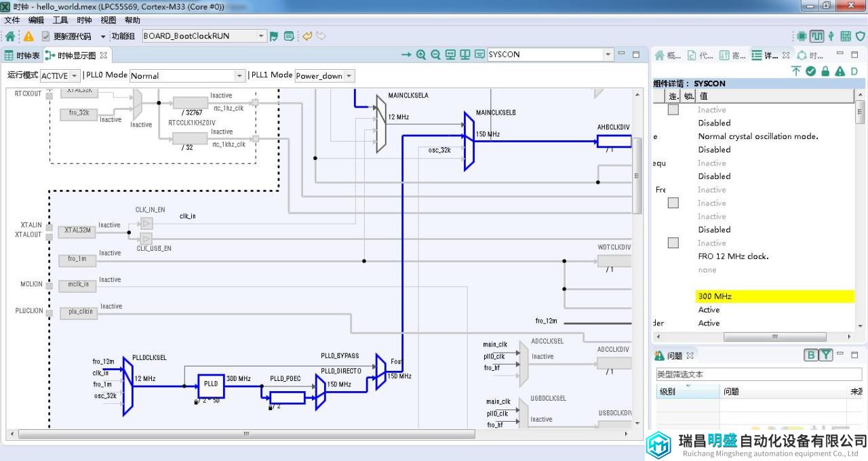Image resolution: width=868 pixels, height=461 pixels.
Task: Switch to the 寄... registers tab
Action: click(732, 56)
